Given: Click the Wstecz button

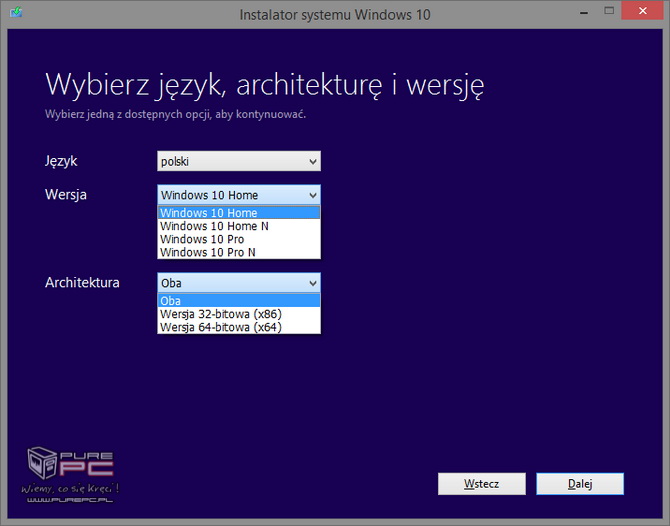Looking at the screenshot, I should [482, 484].
